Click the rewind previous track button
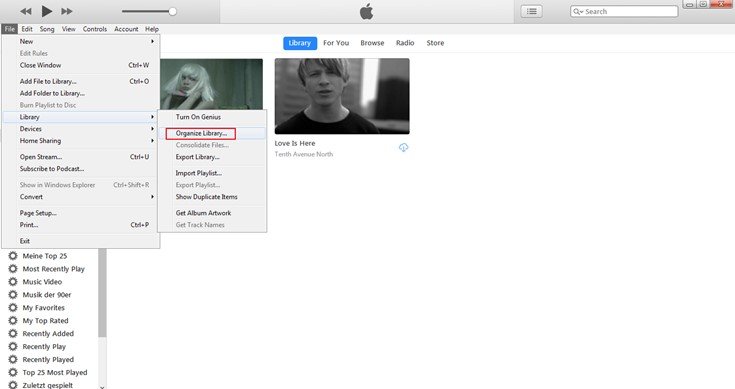735x389 pixels. tap(26, 11)
